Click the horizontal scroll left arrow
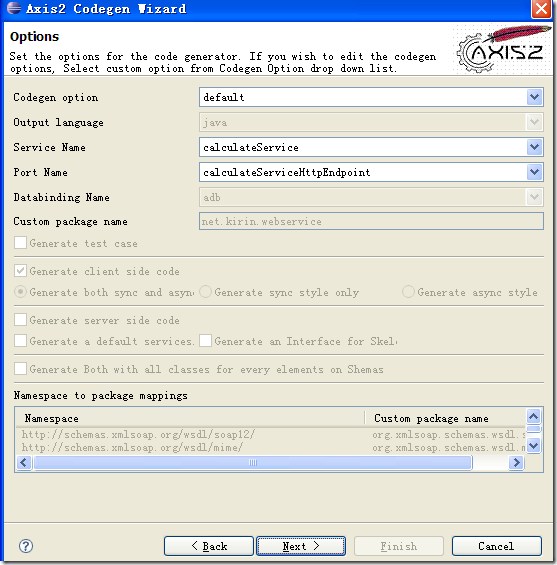 coord(24,462)
